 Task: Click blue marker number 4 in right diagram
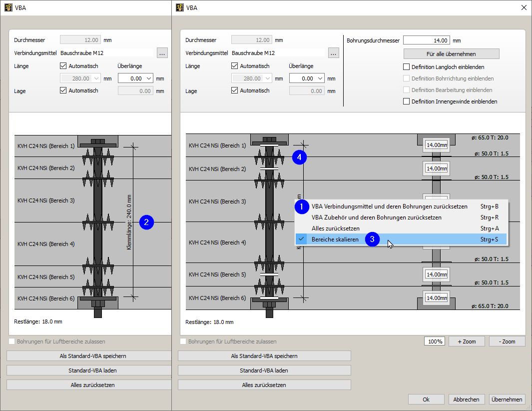(x=299, y=157)
